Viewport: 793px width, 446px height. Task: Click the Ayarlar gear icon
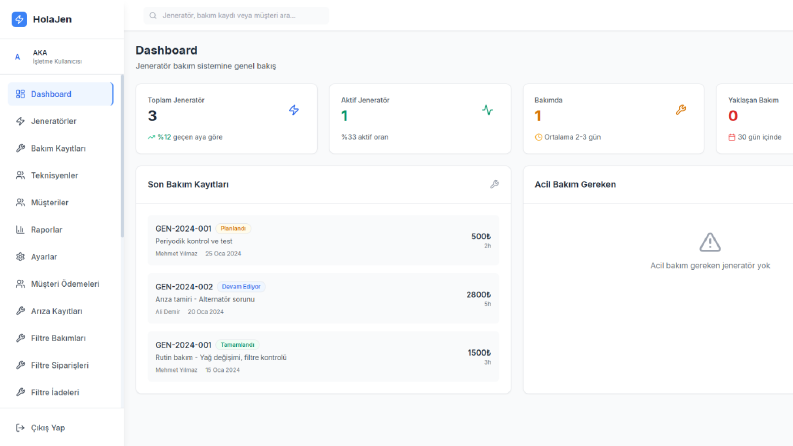pyautogui.click(x=20, y=257)
